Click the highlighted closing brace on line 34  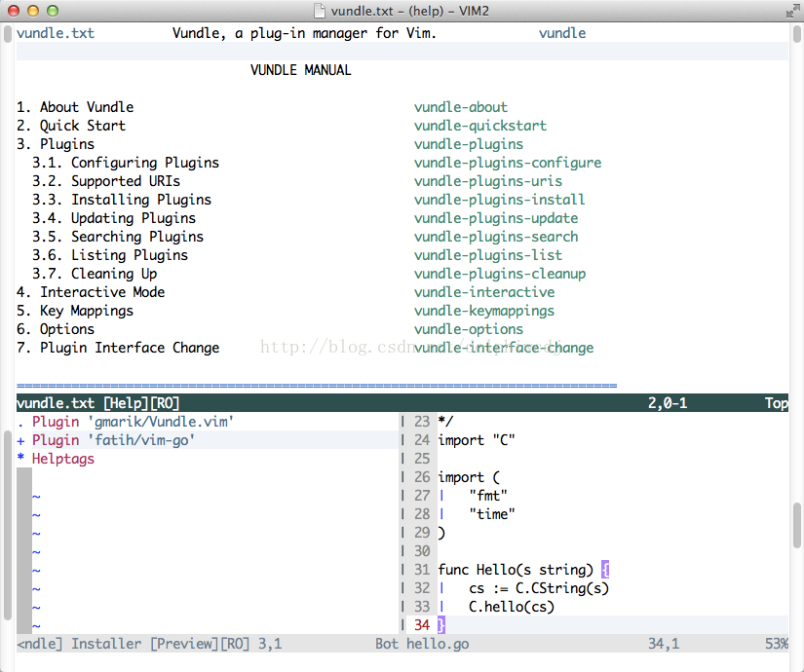(441, 625)
